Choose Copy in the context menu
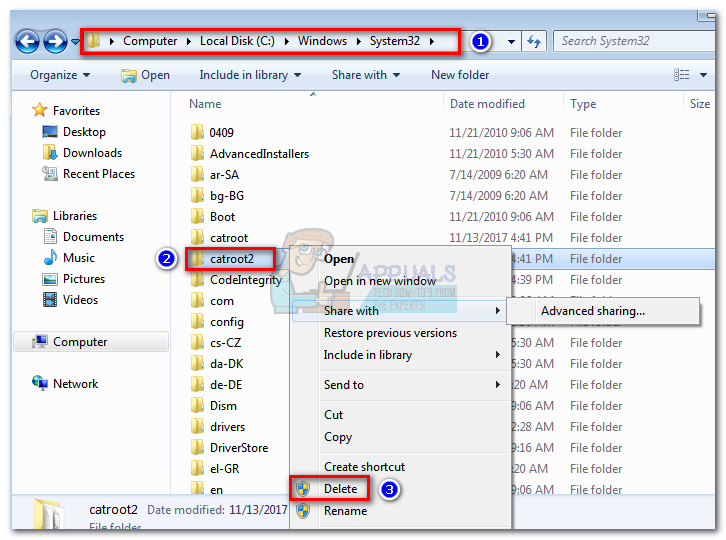The width and height of the screenshot is (726, 540). [x=401, y=437]
